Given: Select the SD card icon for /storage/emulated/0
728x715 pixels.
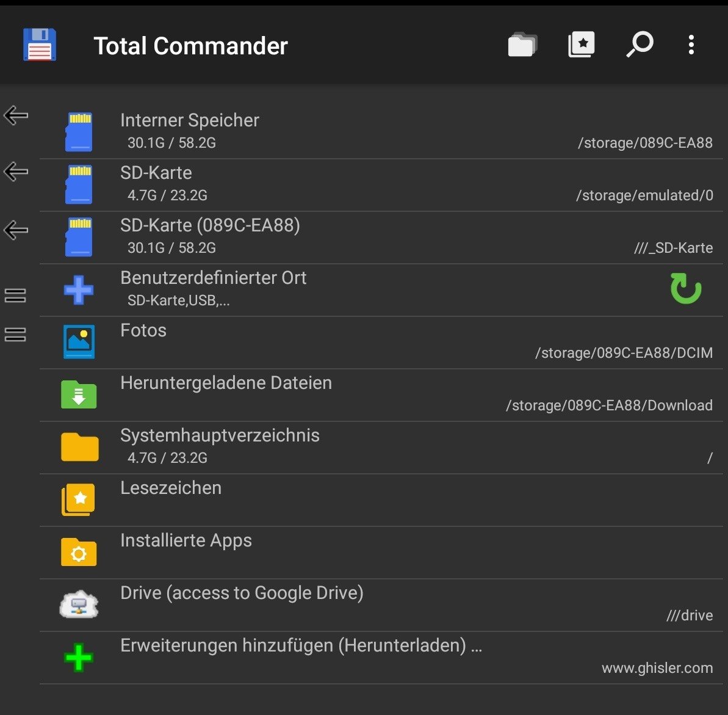Looking at the screenshot, I should (79, 184).
